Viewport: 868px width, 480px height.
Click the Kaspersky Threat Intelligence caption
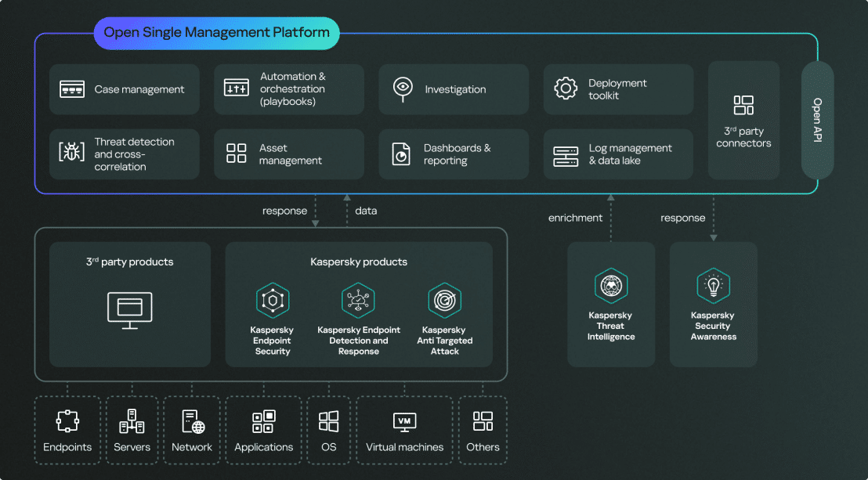pos(610,326)
